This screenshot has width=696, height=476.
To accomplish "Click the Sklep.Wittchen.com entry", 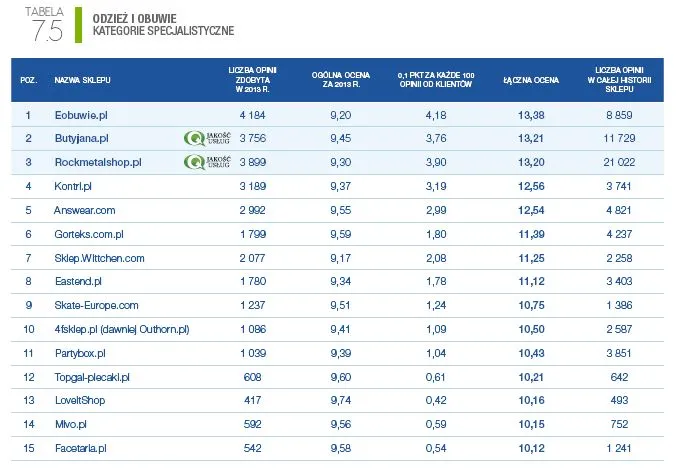I will click(99, 258).
